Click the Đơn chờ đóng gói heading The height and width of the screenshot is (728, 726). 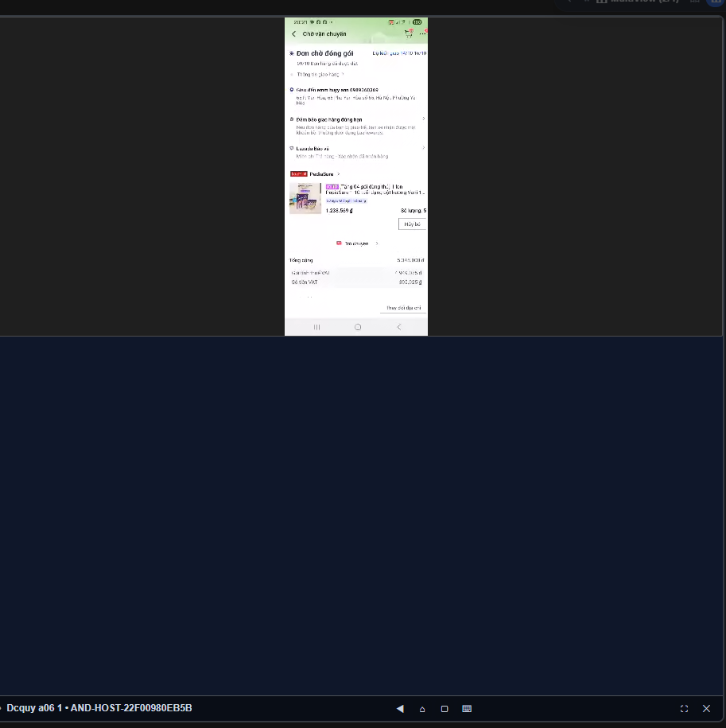324,53
